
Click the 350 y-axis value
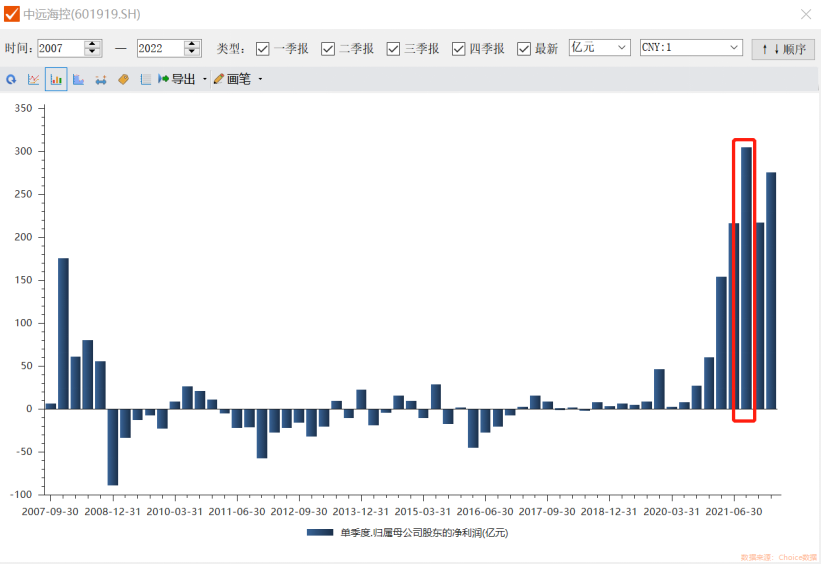click(24, 109)
